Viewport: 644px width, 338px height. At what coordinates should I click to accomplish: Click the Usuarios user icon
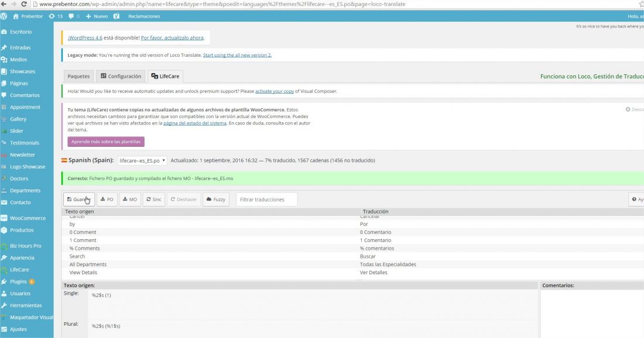click(4, 294)
